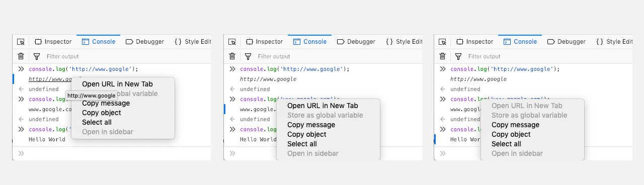Clear console with trash icon in middle panel
This screenshot has width=644, height=185.
pos(232,56)
